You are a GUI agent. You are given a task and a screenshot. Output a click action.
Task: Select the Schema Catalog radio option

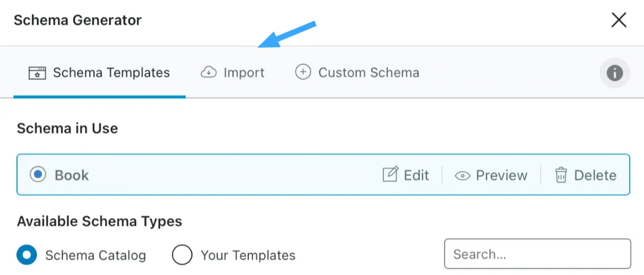coord(27,255)
